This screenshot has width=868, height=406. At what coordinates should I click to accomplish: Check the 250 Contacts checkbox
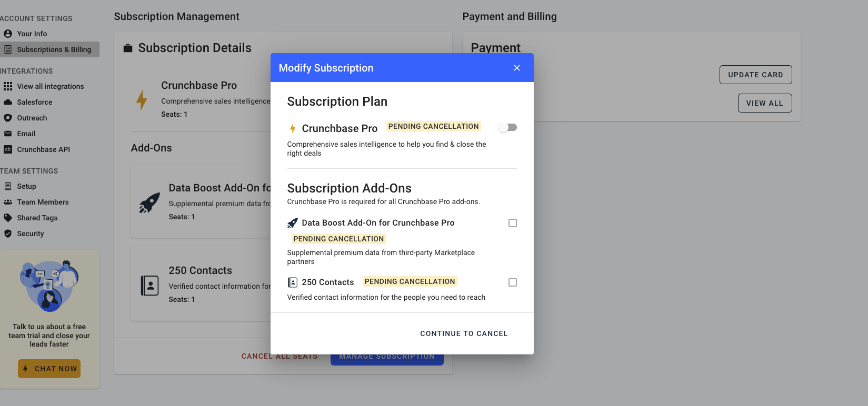(x=513, y=282)
